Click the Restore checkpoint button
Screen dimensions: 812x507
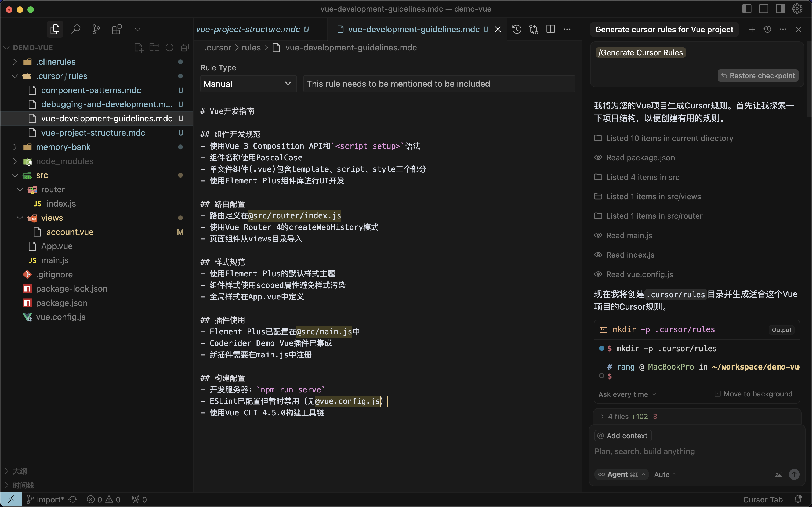[x=757, y=75]
